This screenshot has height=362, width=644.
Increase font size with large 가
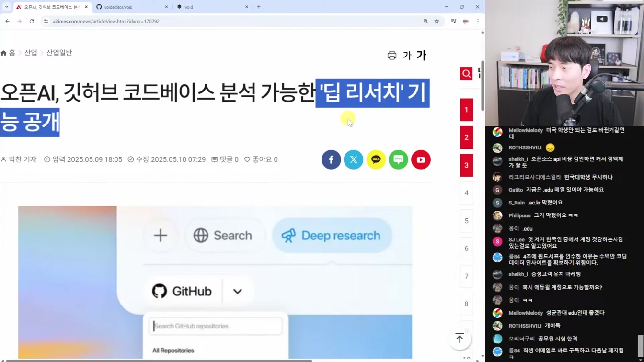[x=422, y=55]
